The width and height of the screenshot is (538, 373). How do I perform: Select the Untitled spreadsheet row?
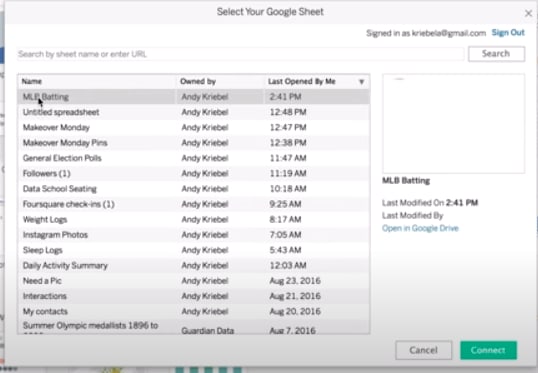point(194,112)
